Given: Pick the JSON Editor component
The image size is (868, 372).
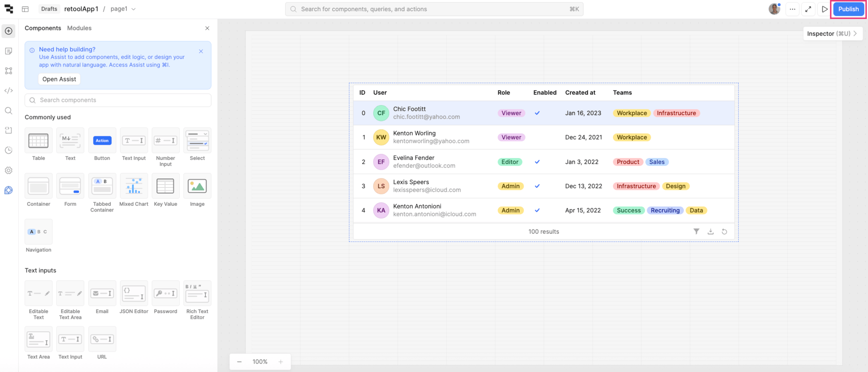Looking at the screenshot, I should 134,293.
